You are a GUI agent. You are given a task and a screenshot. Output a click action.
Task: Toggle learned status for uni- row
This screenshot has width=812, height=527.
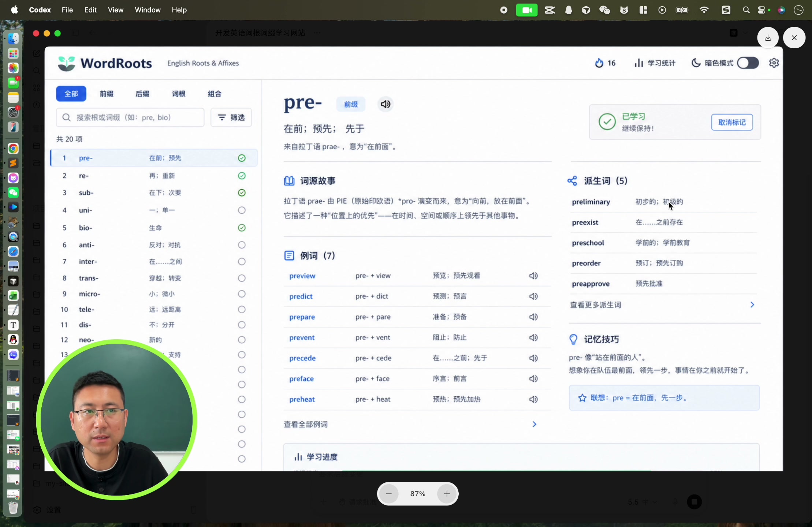pos(242,210)
